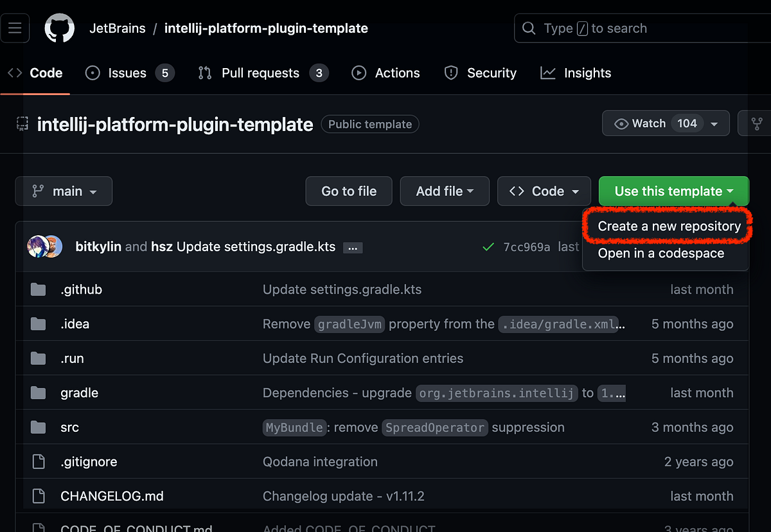The width and height of the screenshot is (771, 532).
Task: Click the fork icon at top right
Action: tap(758, 123)
